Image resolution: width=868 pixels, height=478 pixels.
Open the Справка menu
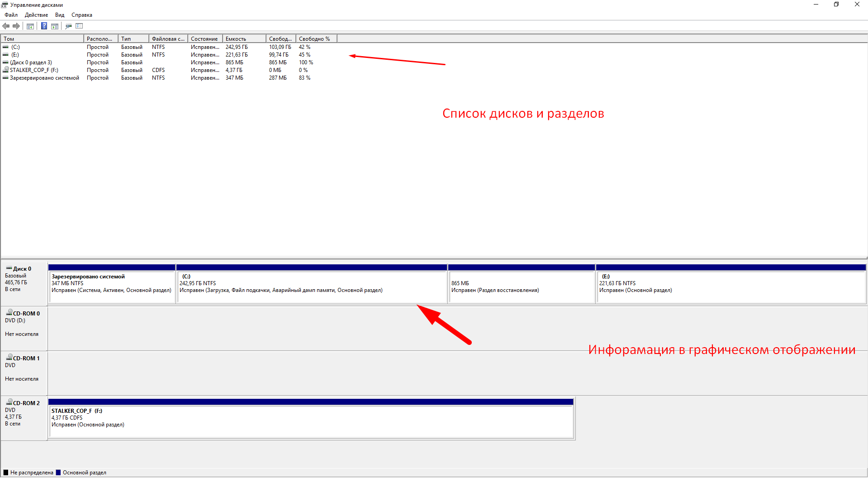tap(82, 15)
